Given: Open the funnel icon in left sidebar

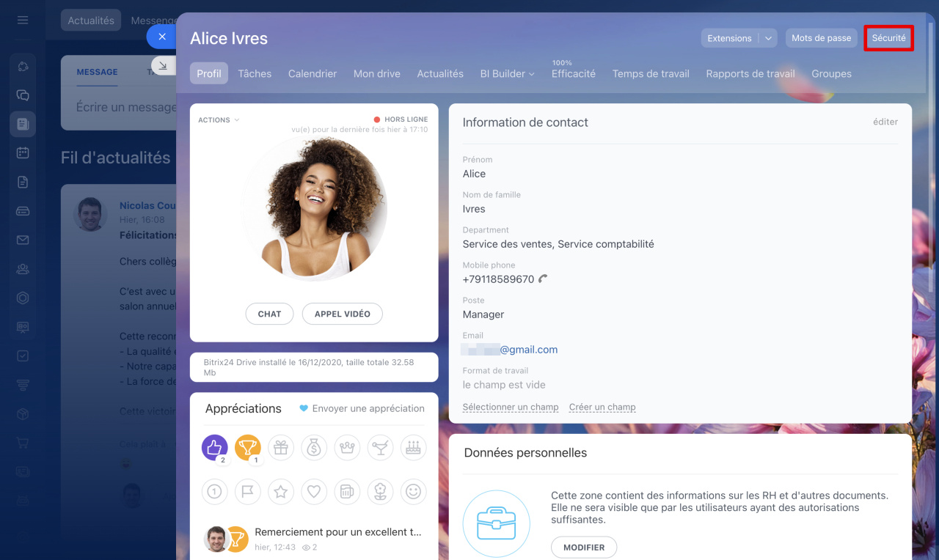Looking at the screenshot, I should click(x=23, y=385).
